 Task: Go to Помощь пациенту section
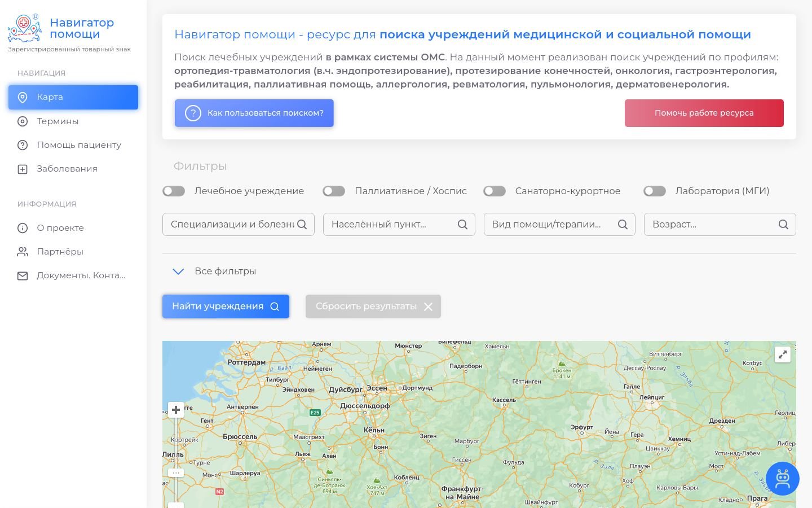pyautogui.click(x=73, y=145)
